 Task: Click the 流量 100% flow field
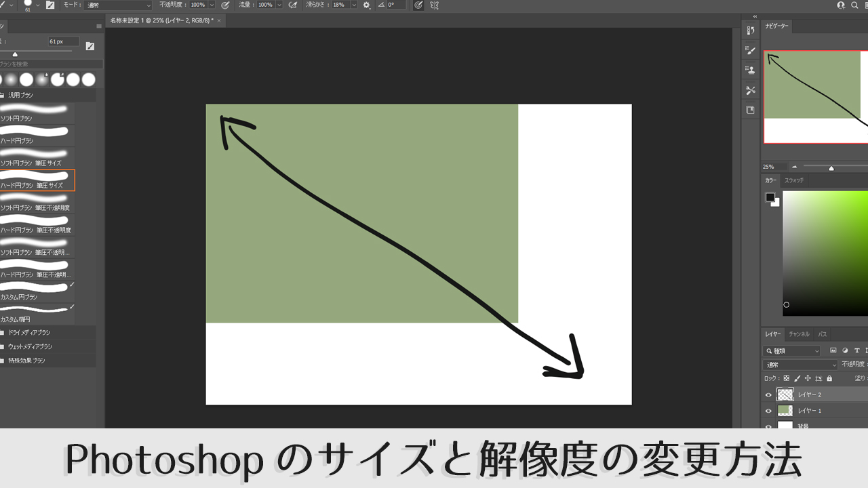pyautogui.click(x=265, y=5)
